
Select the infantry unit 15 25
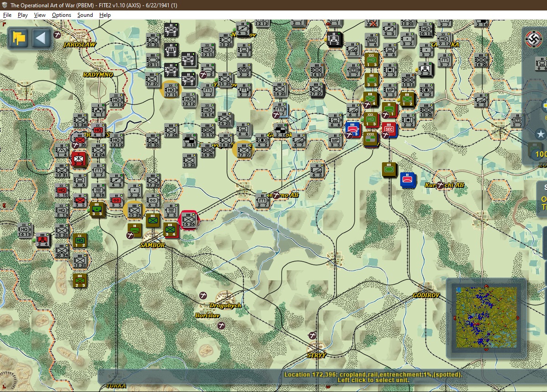[189, 160]
